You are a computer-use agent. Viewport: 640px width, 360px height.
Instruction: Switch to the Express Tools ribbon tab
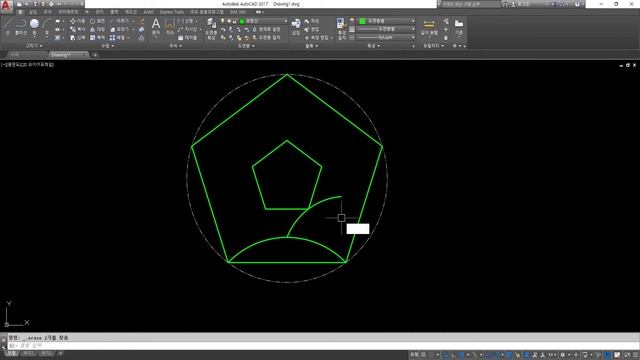172,12
